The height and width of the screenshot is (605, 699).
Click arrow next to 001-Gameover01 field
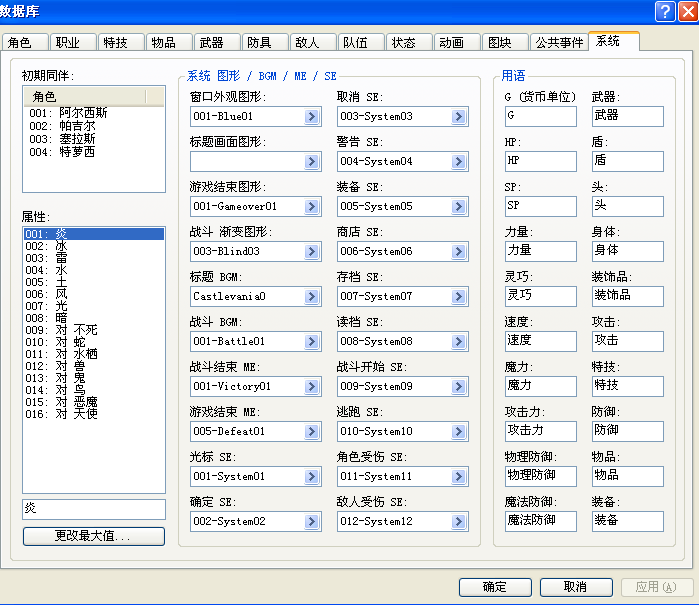pyautogui.click(x=312, y=206)
